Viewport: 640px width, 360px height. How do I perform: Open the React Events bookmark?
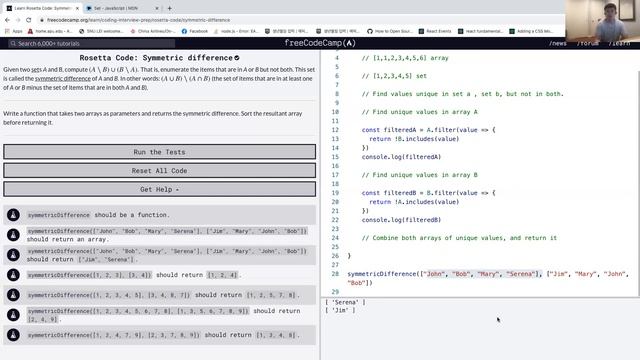pos(435,31)
